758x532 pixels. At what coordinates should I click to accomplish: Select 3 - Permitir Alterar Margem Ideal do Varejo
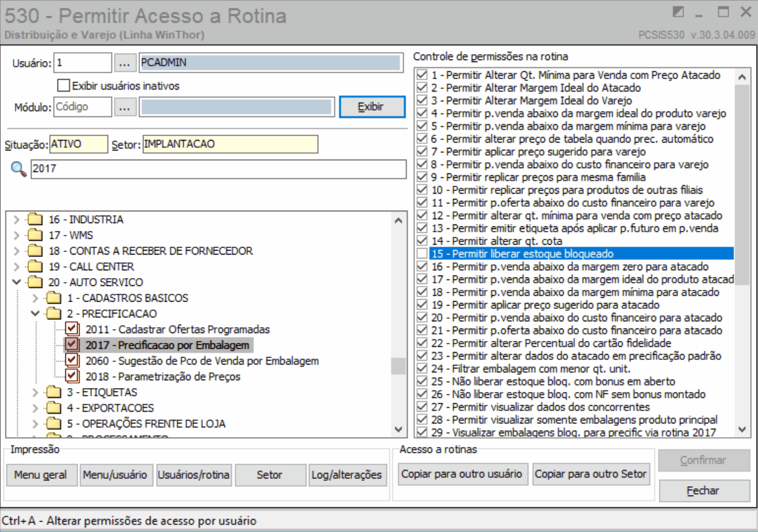[532, 101]
